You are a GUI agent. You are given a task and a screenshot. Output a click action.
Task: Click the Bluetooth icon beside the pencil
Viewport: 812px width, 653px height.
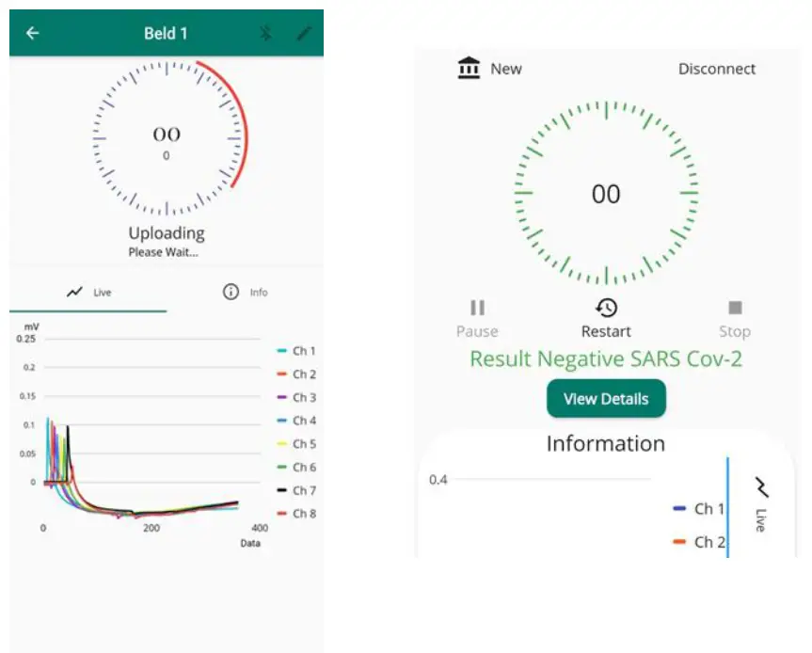(265, 32)
